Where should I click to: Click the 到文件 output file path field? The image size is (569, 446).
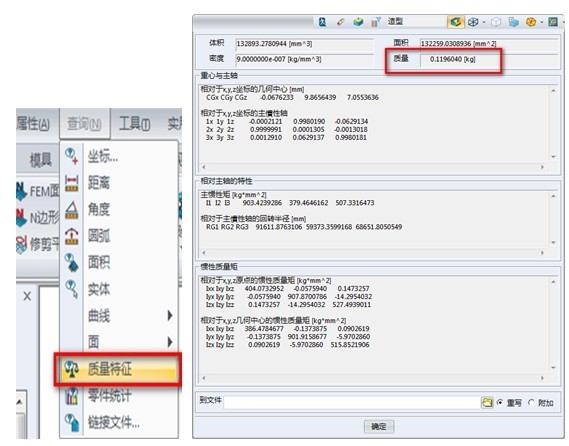(x=352, y=402)
